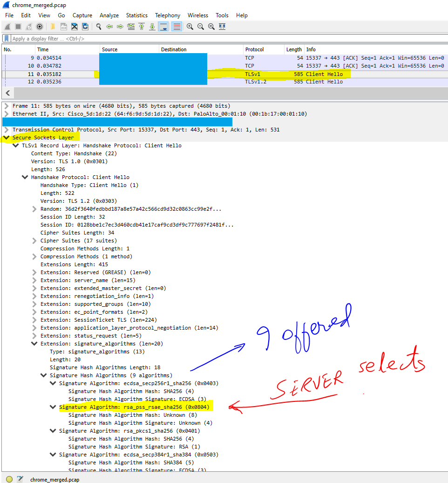This screenshot has height=483, width=448.
Task: Open the Find Packet search tool
Action: coord(98,27)
